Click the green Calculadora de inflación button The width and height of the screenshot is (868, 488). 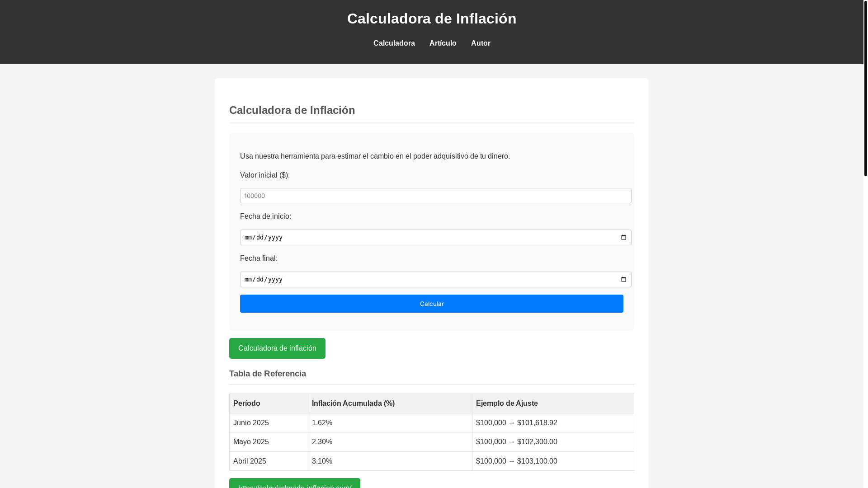[x=277, y=348]
